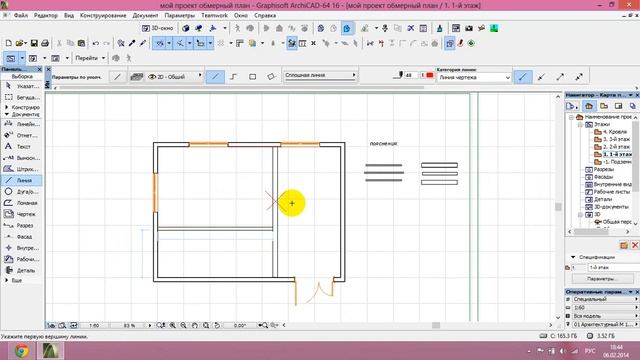Click the Undo arrow icon

[x=96, y=43]
